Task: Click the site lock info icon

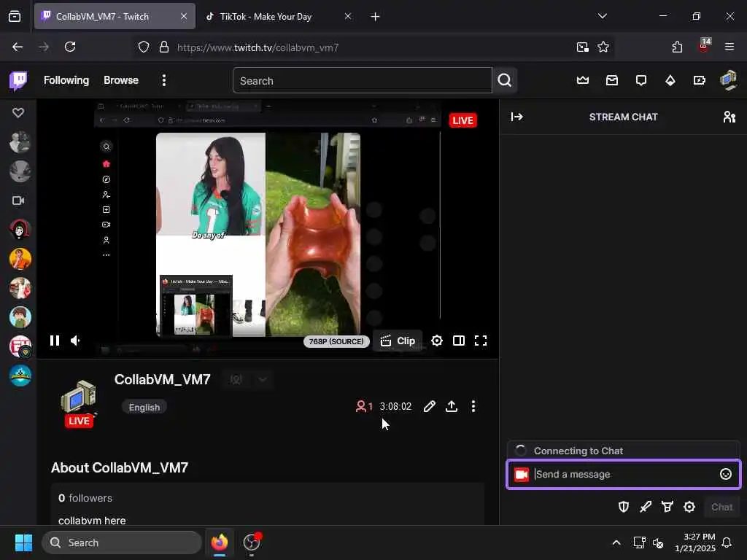Action: click(164, 47)
